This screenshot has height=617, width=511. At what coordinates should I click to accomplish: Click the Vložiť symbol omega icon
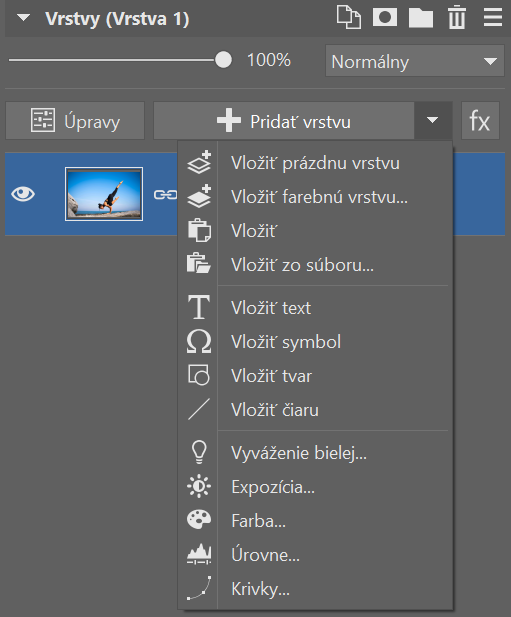(199, 341)
